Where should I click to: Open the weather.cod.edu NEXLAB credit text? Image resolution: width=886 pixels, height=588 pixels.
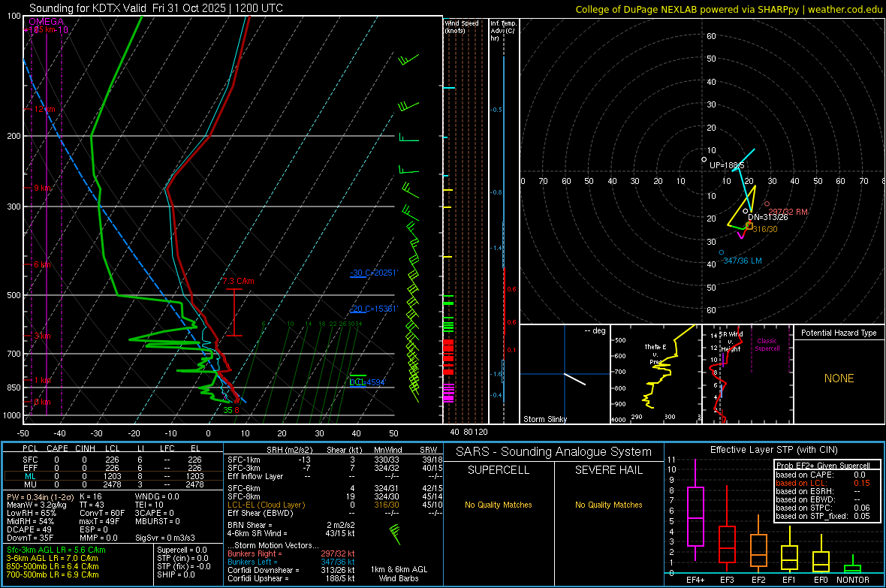pos(728,9)
